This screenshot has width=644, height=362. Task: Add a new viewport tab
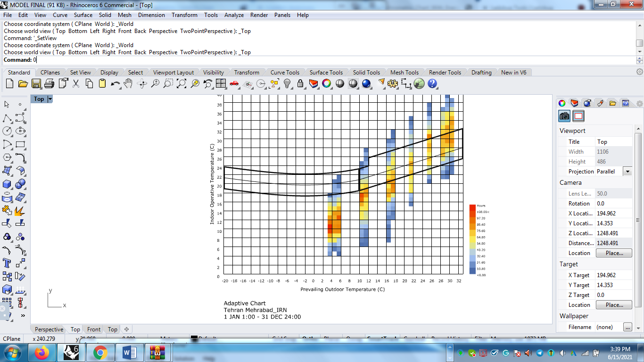click(x=126, y=329)
